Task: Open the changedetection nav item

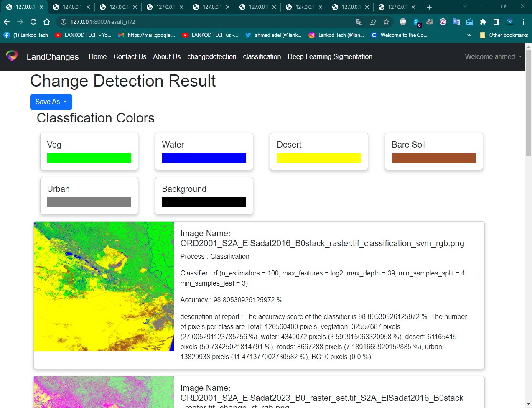Action: (x=212, y=56)
